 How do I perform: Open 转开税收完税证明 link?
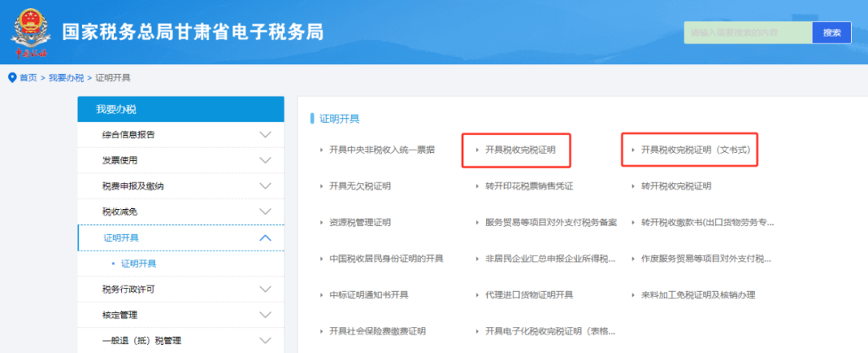pyautogui.click(x=676, y=187)
